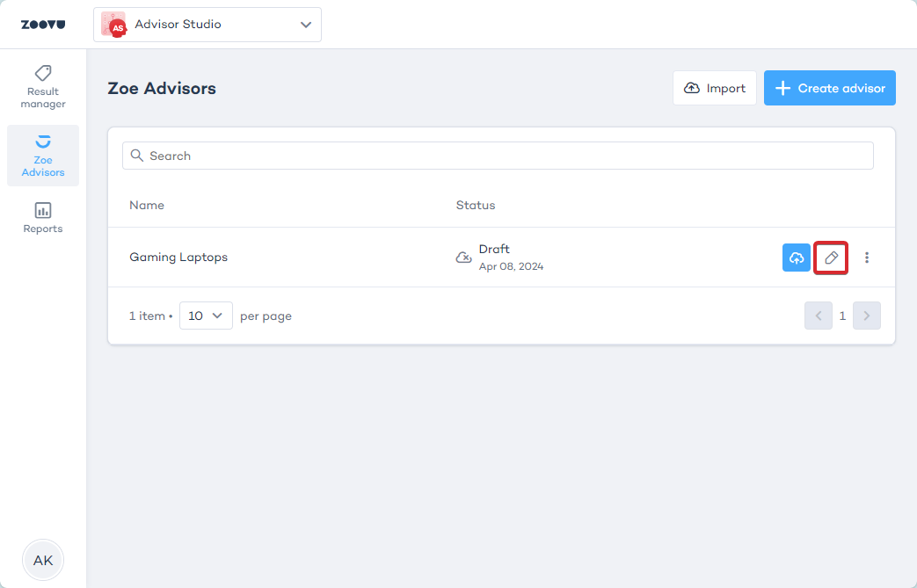Select Zoe Advisors in the sidebar
This screenshot has width=917, height=588.
click(43, 156)
